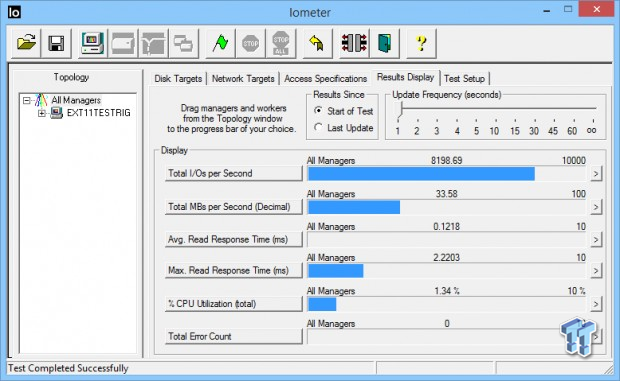Image resolution: width=620 pixels, height=381 pixels.
Task: Open arrow menu beside CPU Utilization bar
Action: click(x=596, y=304)
